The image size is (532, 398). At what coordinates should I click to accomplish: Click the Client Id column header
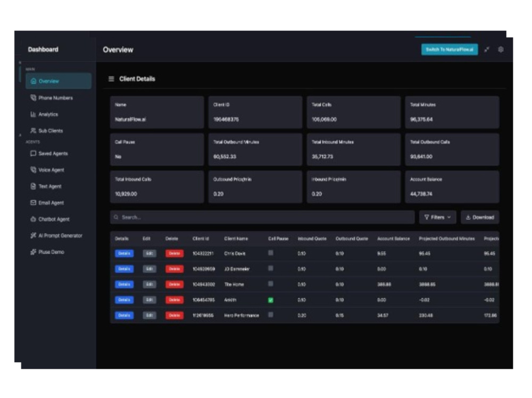pyautogui.click(x=201, y=239)
